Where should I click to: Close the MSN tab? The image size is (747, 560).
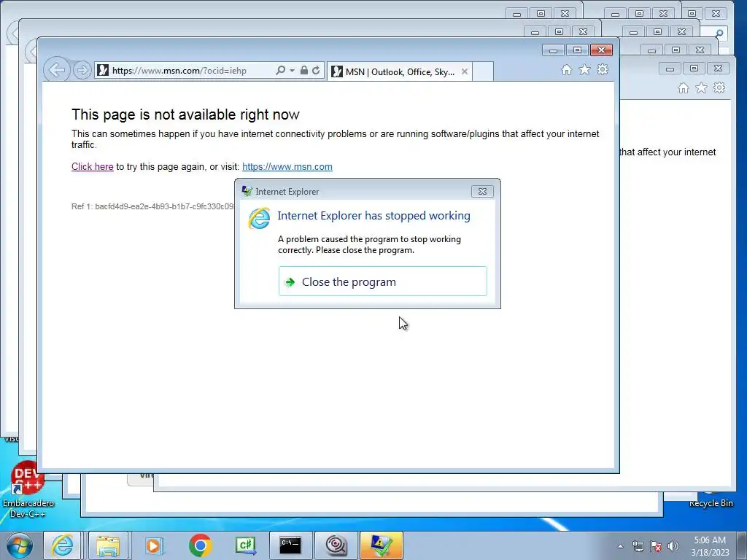tap(465, 71)
